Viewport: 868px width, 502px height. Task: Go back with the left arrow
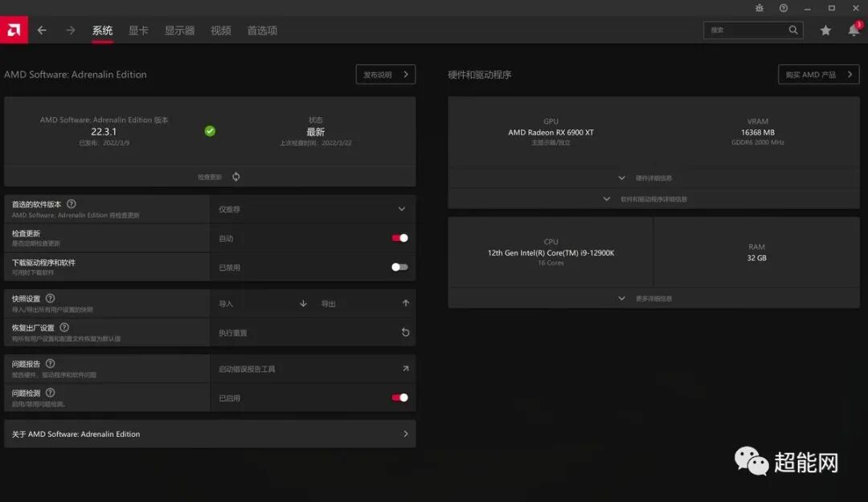42,30
